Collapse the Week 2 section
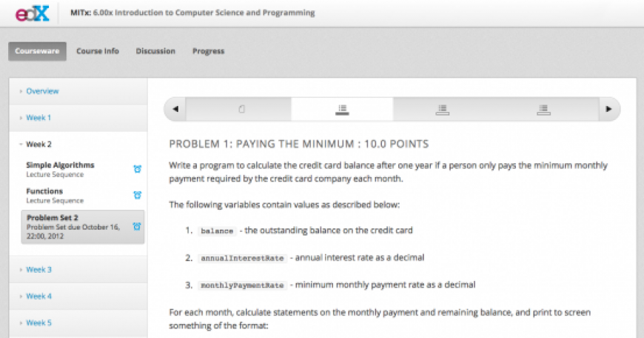The width and height of the screenshot is (644, 338). coord(38,145)
